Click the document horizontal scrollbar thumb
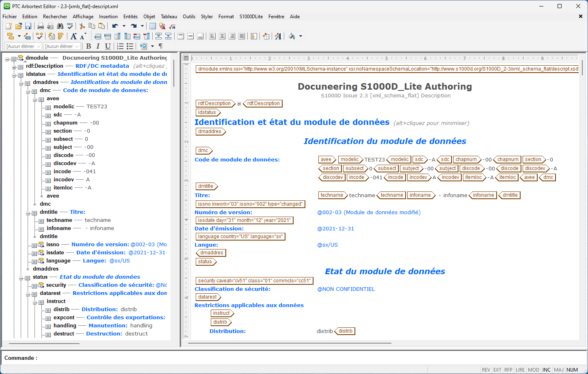The image size is (588, 374). (x=289, y=343)
